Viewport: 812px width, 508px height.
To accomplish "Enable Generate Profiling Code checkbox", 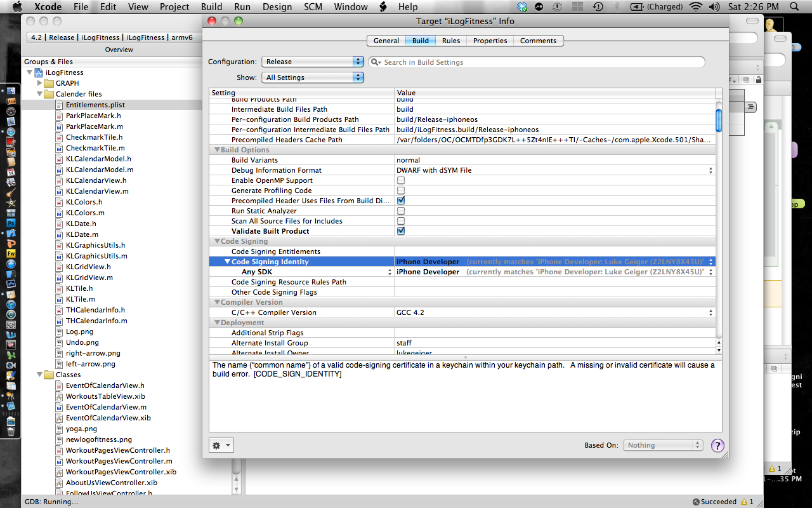I will (x=401, y=190).
